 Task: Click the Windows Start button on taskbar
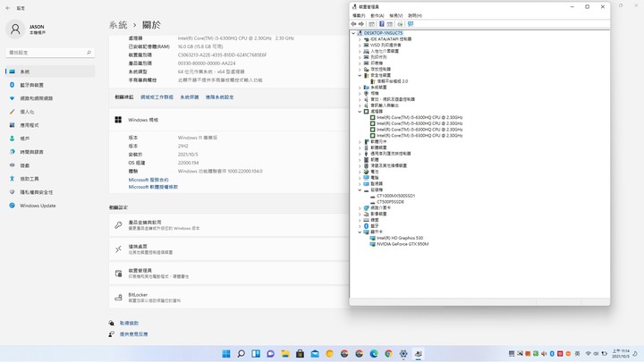coord(226,354)
